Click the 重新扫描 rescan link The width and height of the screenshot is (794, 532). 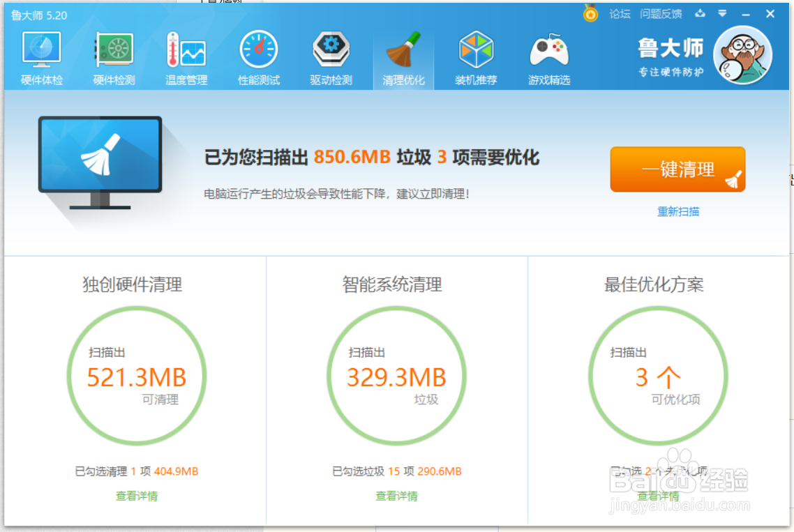[x=678, y=211]
